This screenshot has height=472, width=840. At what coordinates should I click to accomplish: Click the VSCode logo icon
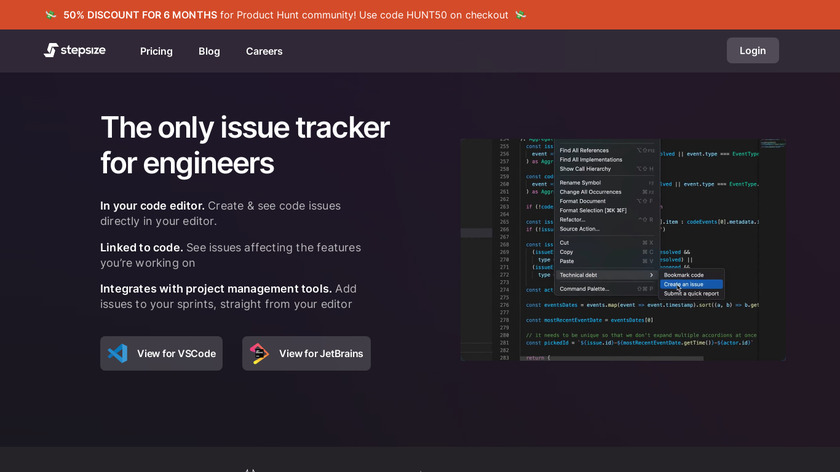pos(118,354)
